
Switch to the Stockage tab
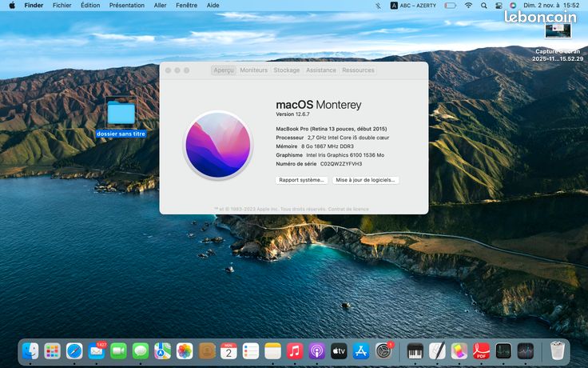(x=287, y=70)
